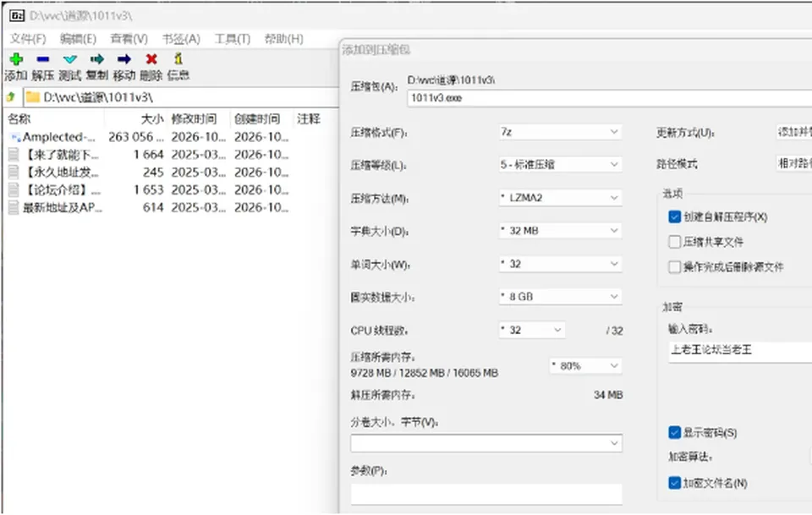Click the Copy (复制) toolbar icon
This screenshot has width=812, height=515.
[x=96, y=59]
